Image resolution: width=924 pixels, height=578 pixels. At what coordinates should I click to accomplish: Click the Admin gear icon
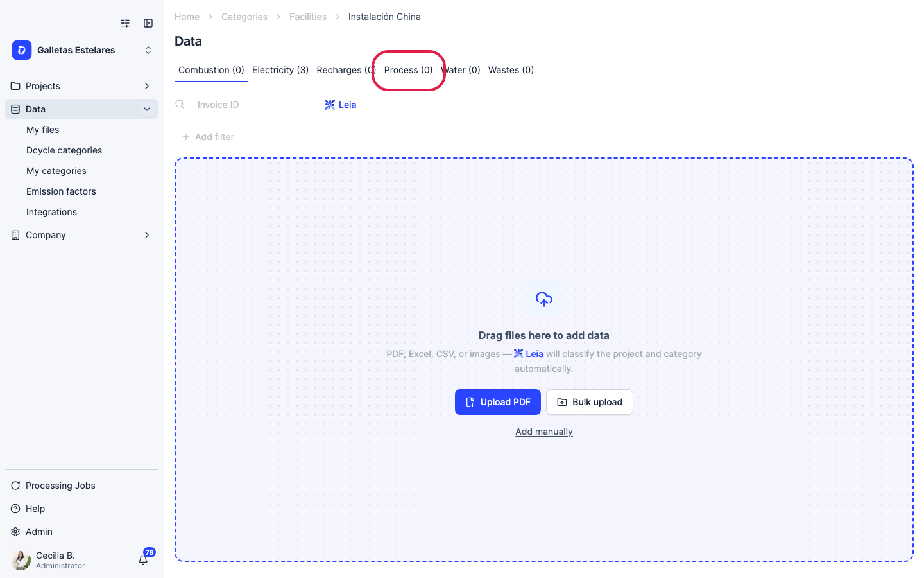(x=15, y=532)
